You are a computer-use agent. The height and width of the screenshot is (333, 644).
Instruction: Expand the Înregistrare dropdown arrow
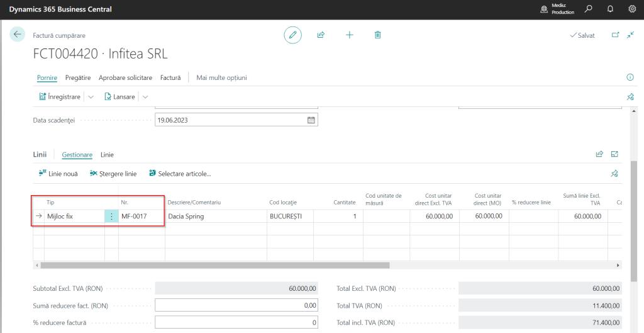[x=91, y=97]
